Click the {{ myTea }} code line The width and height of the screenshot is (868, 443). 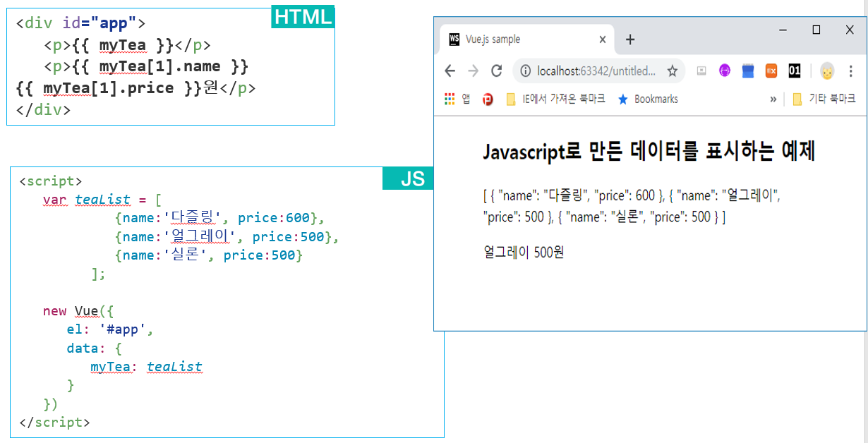point(126,45)
